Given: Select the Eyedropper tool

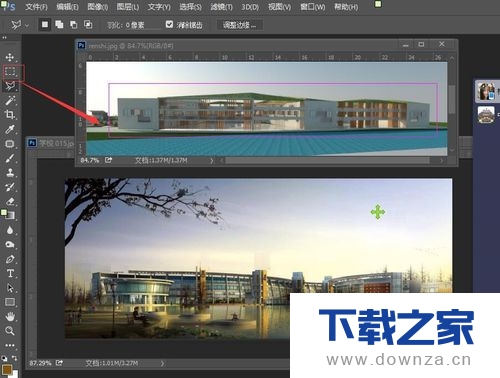Looking at the screenshot, I should [x=10, y=129].
